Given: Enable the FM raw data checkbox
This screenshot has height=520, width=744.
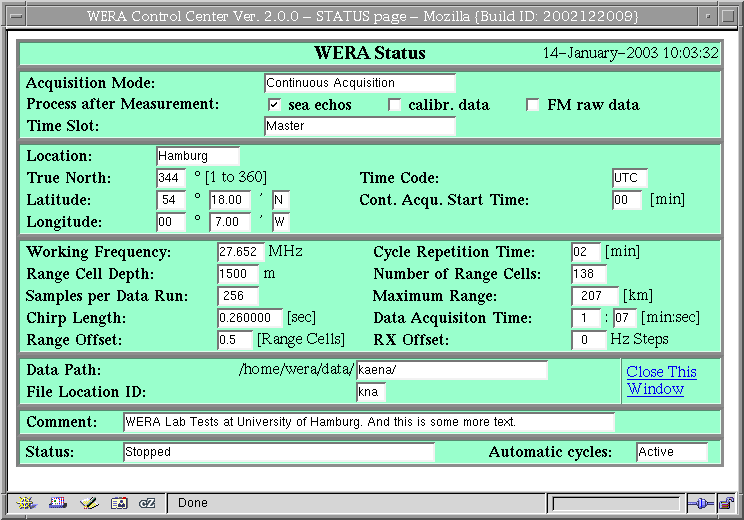Looking at the screenshot, I should click(533, 104).
